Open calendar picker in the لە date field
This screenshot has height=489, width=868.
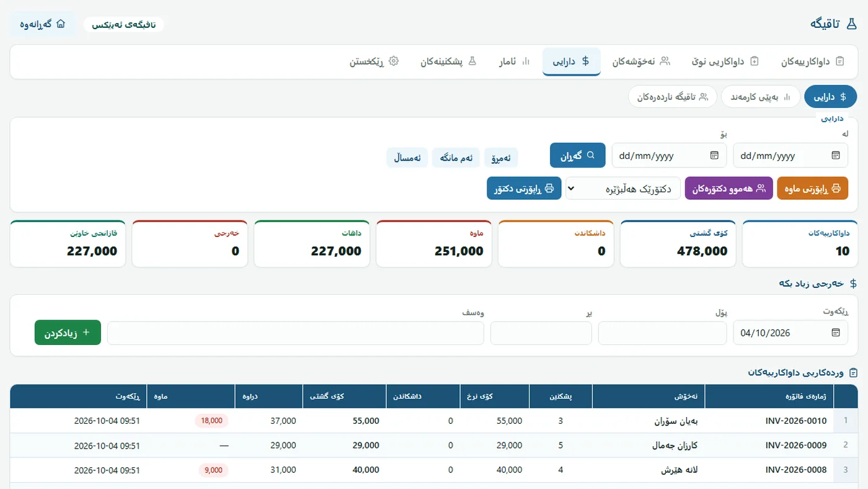coord(836,155)
